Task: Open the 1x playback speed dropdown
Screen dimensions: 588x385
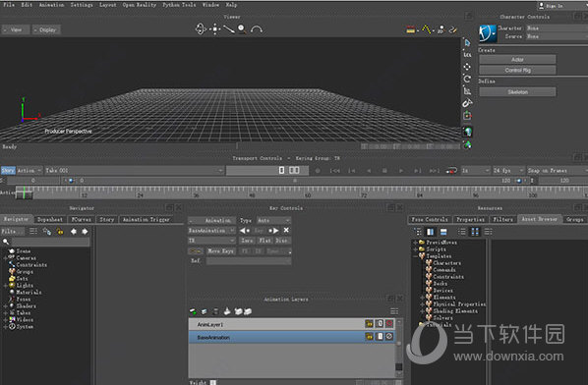Action: pos(476,171)
